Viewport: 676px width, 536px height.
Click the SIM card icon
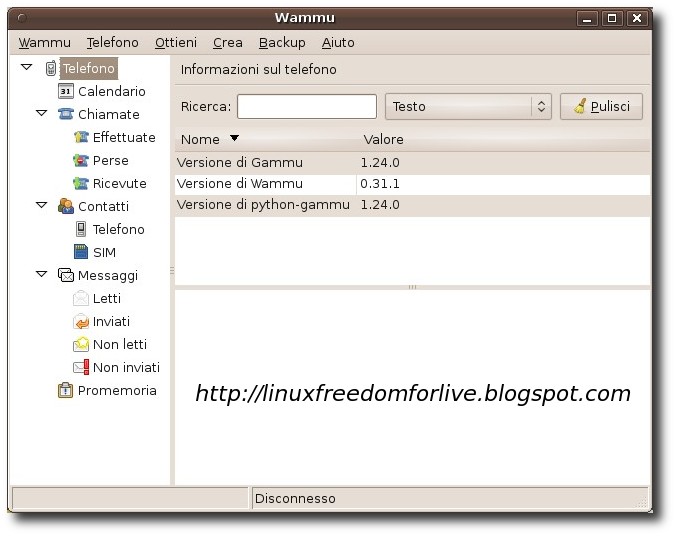tap(81, 252)
